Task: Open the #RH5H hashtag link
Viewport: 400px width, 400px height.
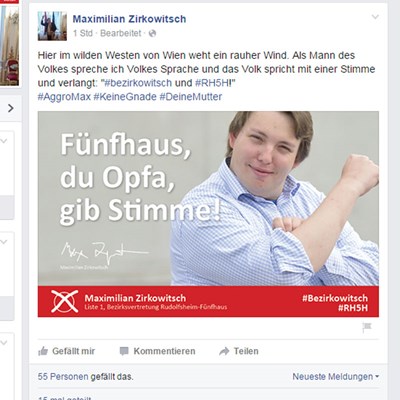Action: pyautogui.click(x=212, y=83)
